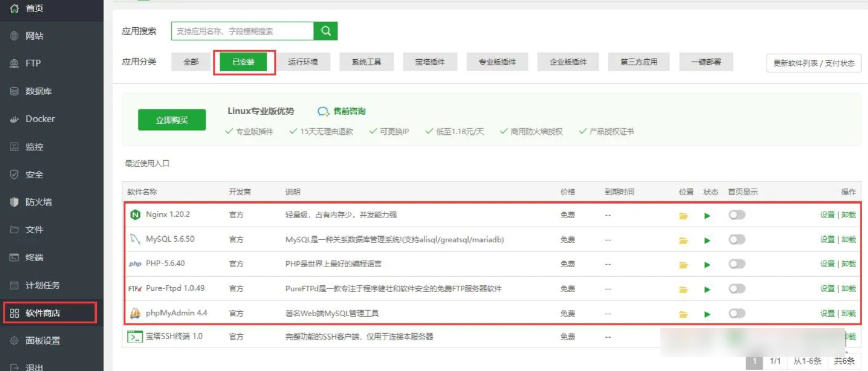Click the PHP-5.6.40 green status arrow
This screenshot has height=371, width=868.
[707, 265]
